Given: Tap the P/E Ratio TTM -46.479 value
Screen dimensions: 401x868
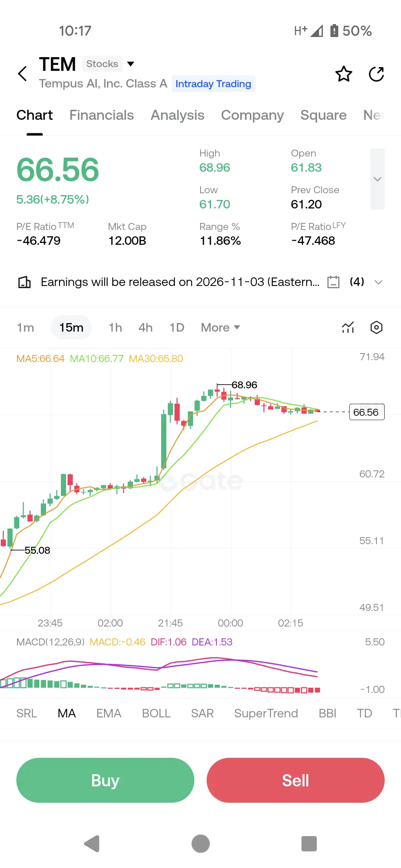Looking at the screenshot, I should [x=39, y=241].
